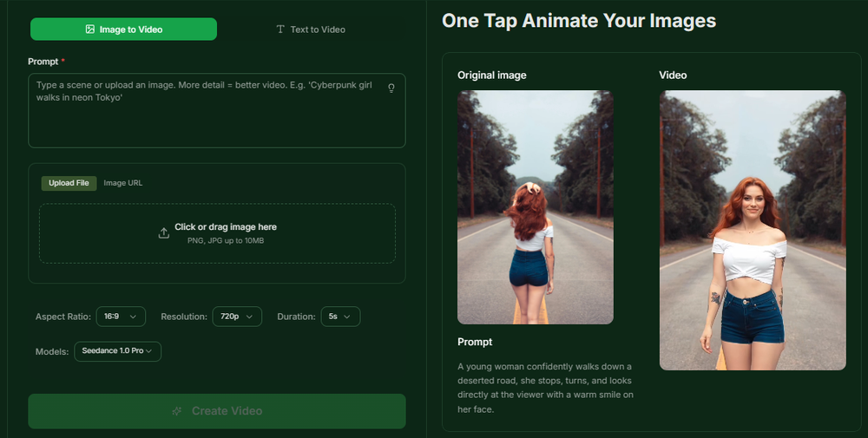Click the example prompt description text
Screen dimensions: 868x438
coord(545,387)
